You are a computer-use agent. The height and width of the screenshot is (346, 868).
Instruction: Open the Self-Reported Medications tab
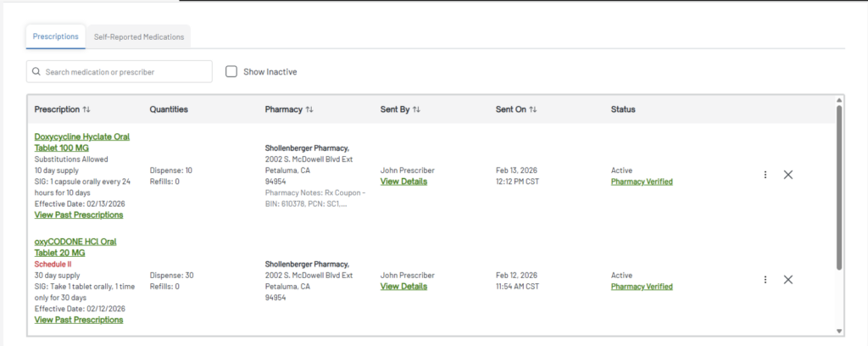point(139,36)
